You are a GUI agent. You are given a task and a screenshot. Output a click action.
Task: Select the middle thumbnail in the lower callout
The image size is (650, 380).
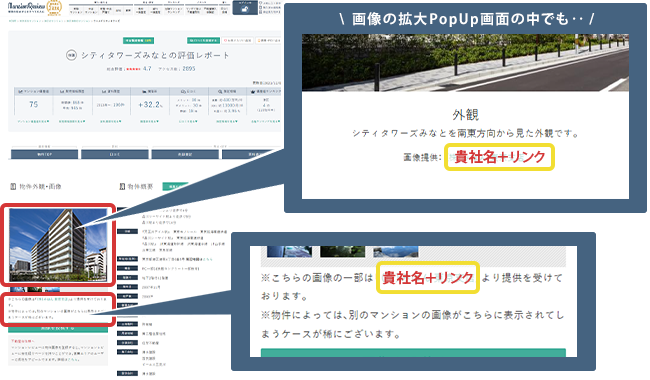tap(342, 252)
